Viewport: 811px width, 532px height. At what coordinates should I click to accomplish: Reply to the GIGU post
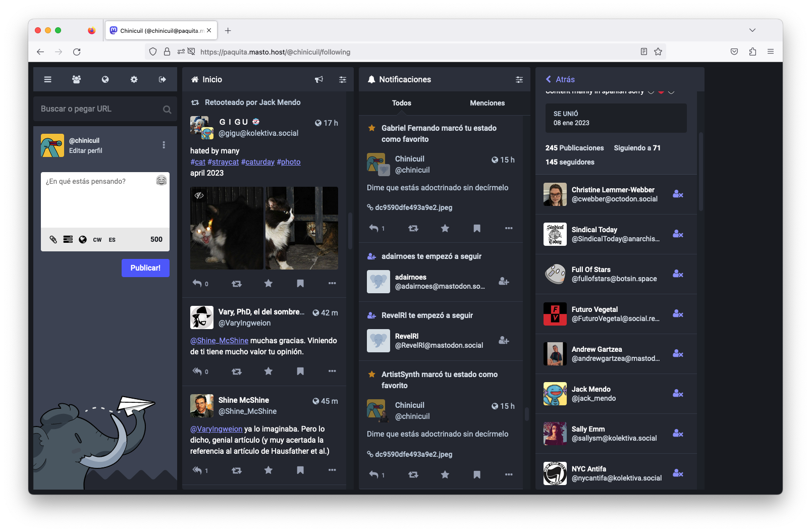(x=197, y=284)
